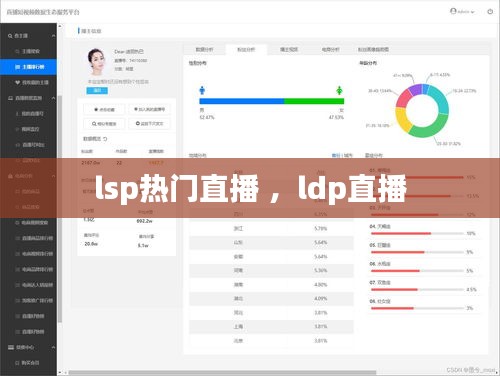Open 直播商品排行榜 in the sidebar
This screenshot has height=376, width=500.
click(37, 238)
